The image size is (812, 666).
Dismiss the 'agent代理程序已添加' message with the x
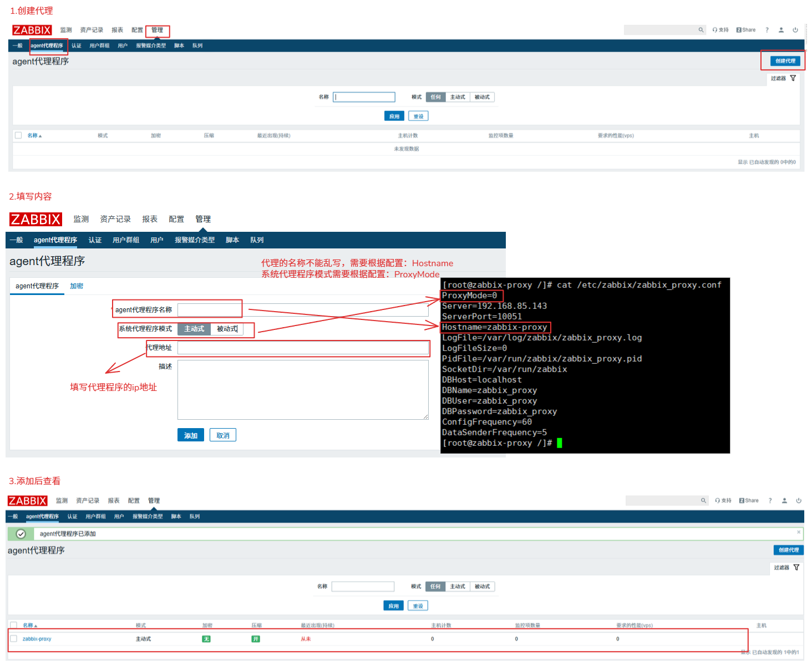tap(799, 532)
